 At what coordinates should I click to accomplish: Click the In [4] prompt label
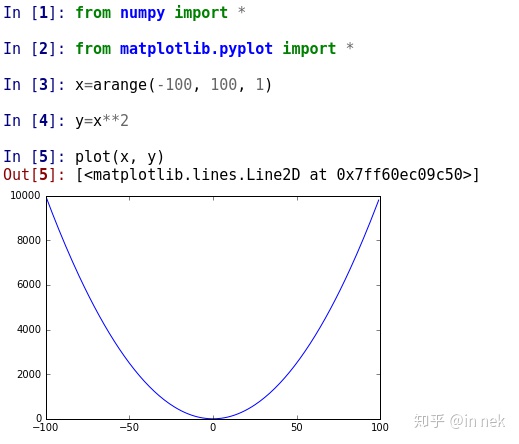coord(34,121)
